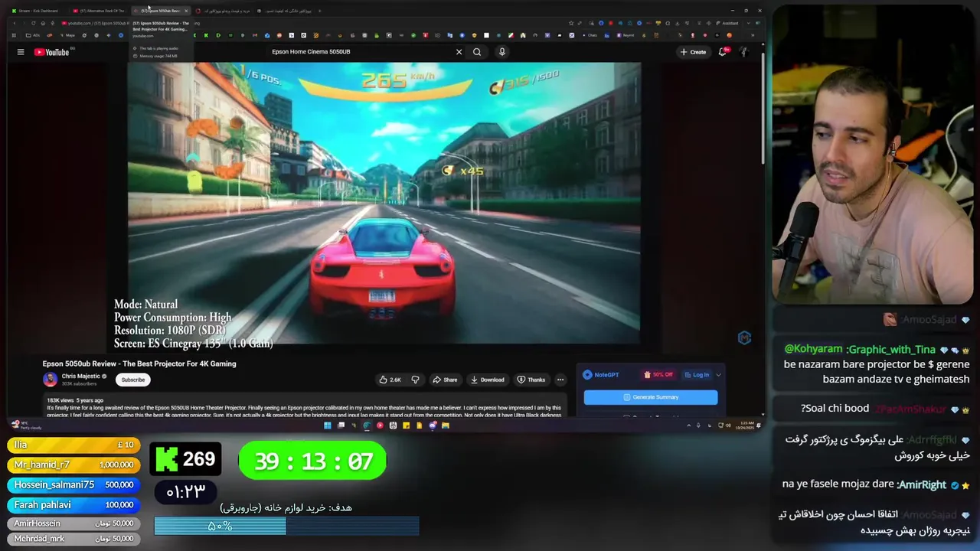Share the video
980x551 pixels.
coord(445,380)
